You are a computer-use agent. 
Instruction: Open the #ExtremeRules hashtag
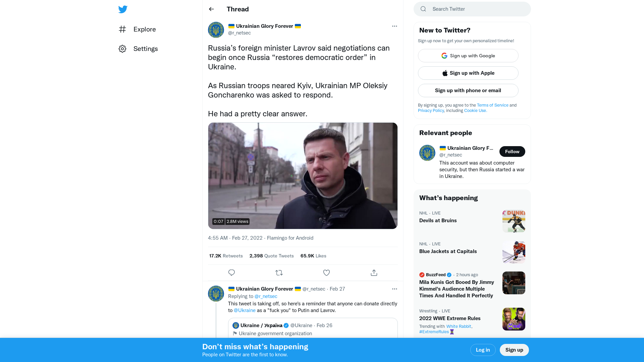[x=434, y=332]
